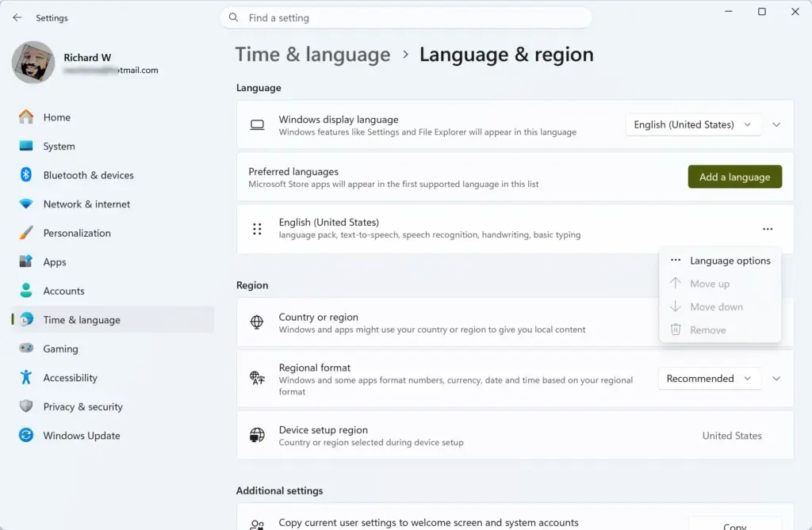This screenshot has width=812, height=530.
Task: Click the Preferred languages text
Action: tap(293, 171)
